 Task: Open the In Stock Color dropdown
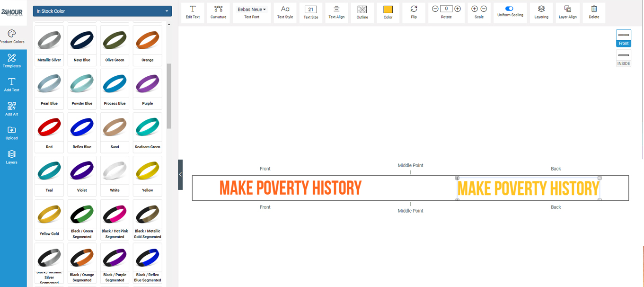tap(102, 11)
